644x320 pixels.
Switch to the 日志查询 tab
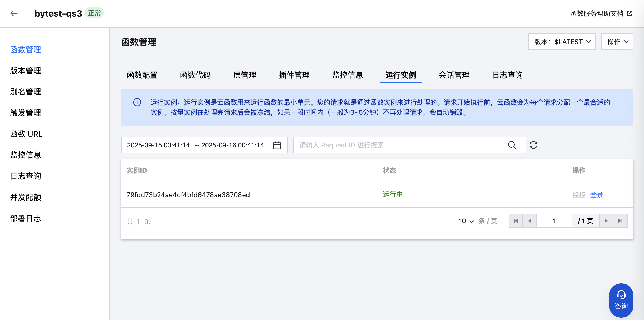(x=507, y=75)
